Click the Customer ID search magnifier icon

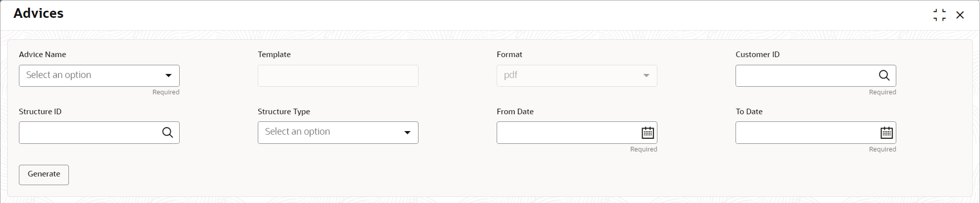pos(884,75)
